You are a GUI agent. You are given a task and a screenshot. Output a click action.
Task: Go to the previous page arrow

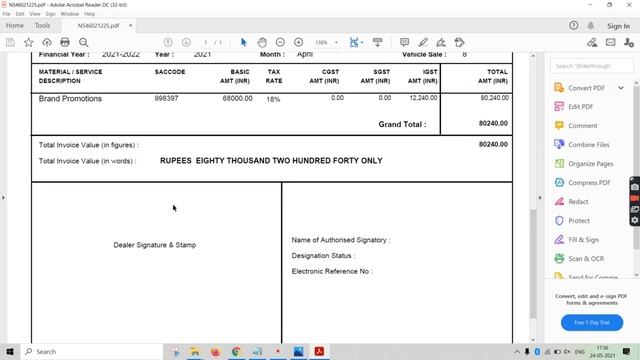pyautogui.click(x=168, y=42)
